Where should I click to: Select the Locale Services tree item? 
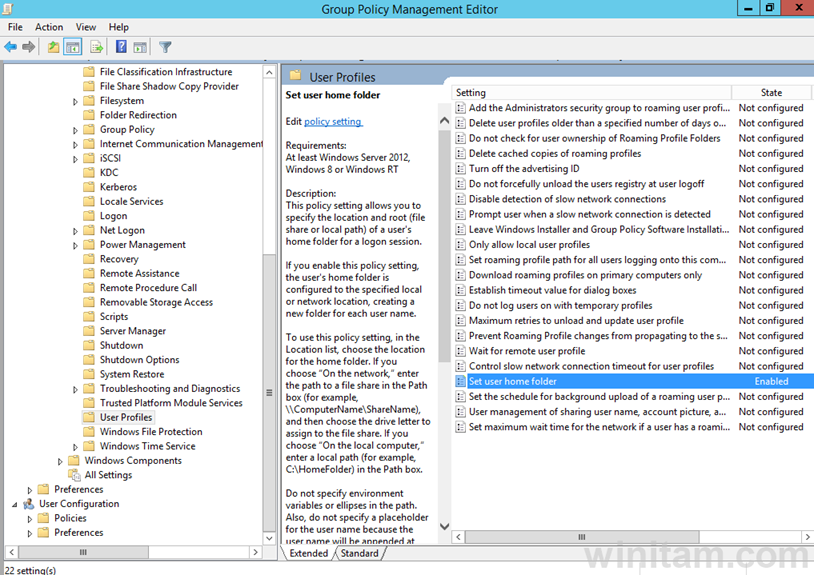coord(131,201)
